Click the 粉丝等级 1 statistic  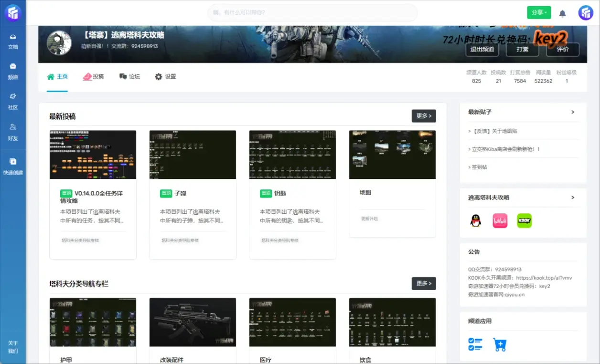point(567,77)
